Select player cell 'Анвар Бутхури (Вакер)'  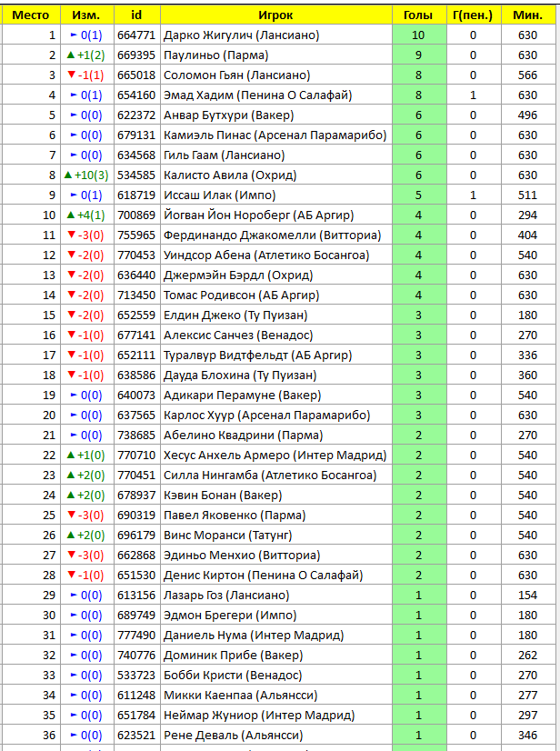coord(276,115)
